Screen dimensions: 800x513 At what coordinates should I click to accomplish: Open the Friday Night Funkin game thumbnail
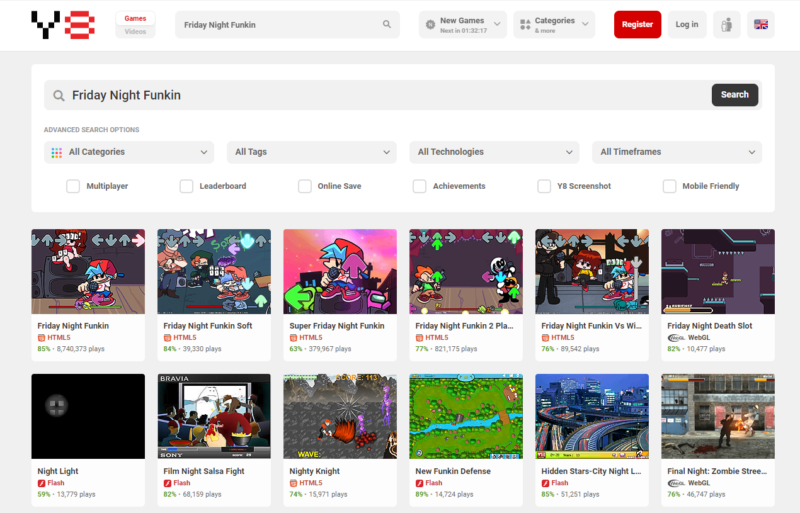click(88, 272)
